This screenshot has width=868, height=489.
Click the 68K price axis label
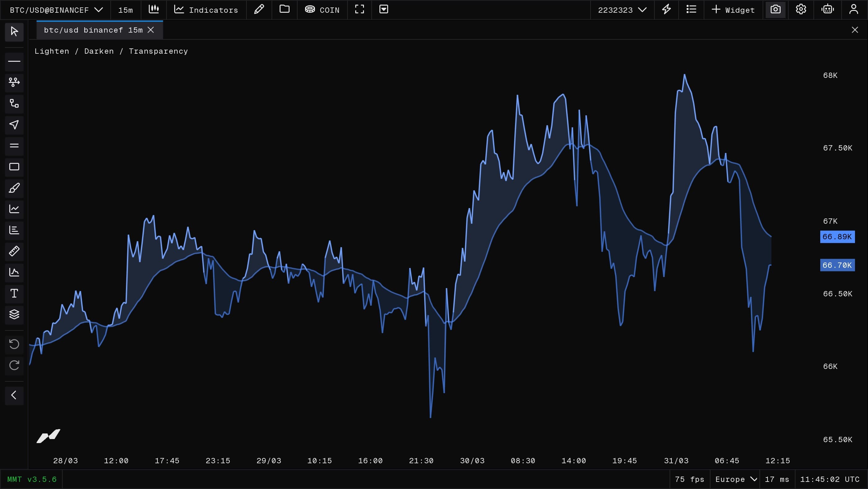830,75
